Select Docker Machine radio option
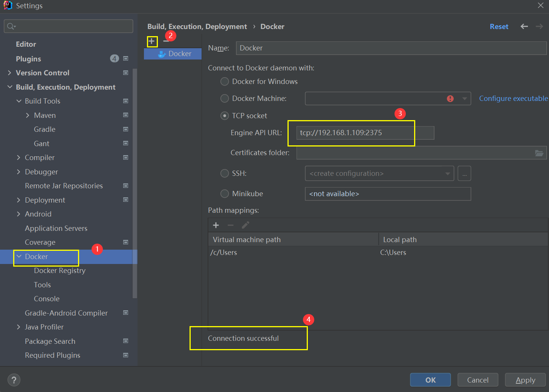Viewport: 549px width, 392px height. point(225,98)
